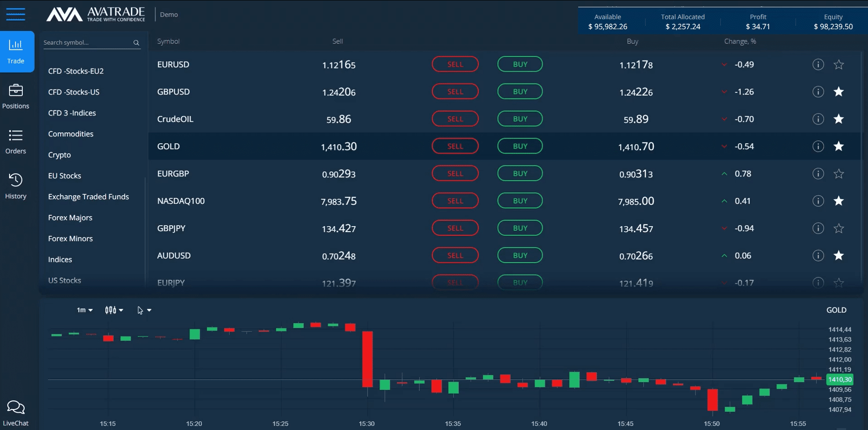868x430 pixels.
Task: Select Forex Majors category
Action: click(70, 218)
